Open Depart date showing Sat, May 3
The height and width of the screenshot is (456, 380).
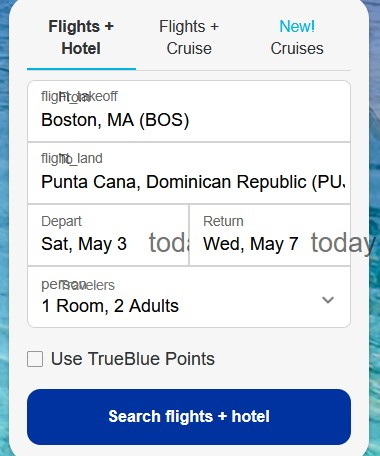[108, 235]
